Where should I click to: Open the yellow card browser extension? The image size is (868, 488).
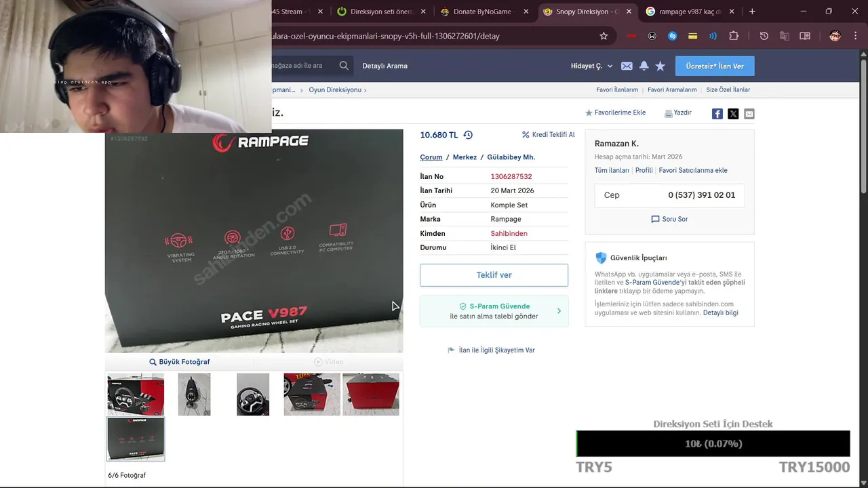point(692,36)
